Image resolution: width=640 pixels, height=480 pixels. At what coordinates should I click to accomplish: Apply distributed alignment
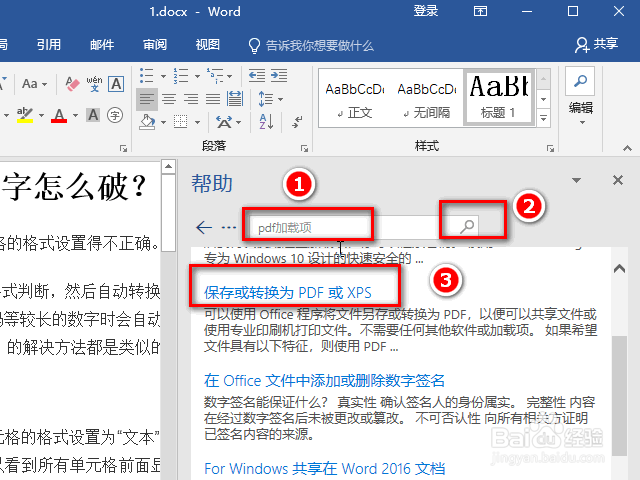[x=235, y=99]
